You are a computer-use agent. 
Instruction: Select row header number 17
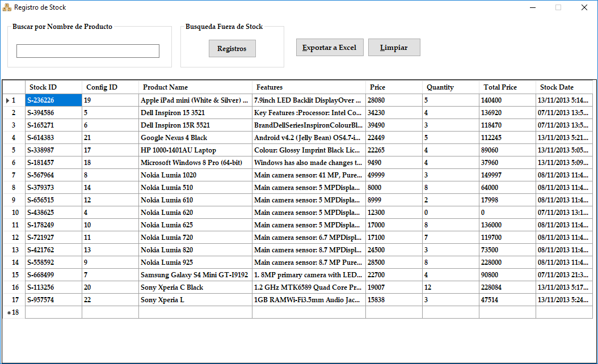tap(14, 300)
